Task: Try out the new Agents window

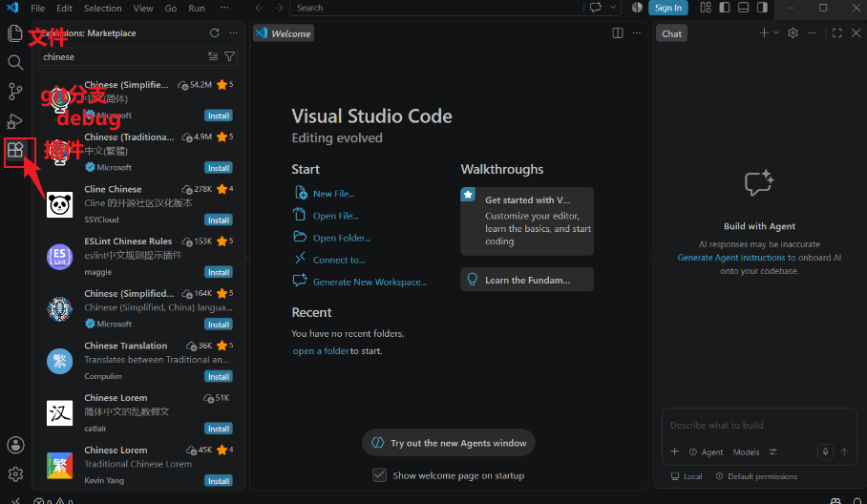Action: 449,443
